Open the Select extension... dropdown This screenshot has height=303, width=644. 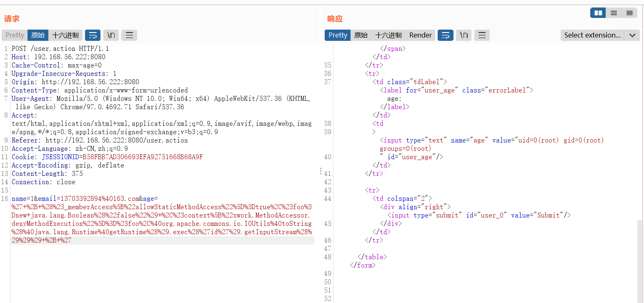592,35
